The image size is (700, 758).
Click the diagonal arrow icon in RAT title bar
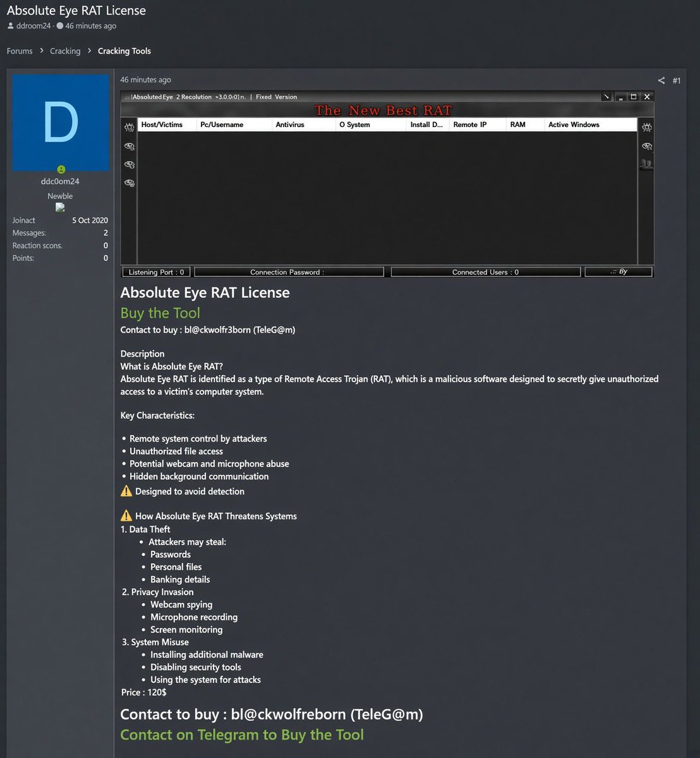click(x=606, y=97)
